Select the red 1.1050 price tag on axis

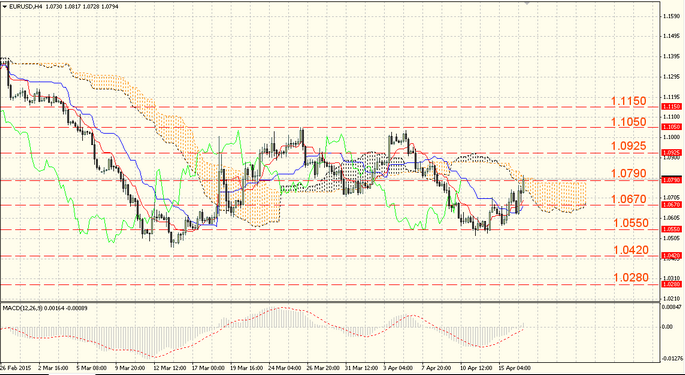(671, 127)
